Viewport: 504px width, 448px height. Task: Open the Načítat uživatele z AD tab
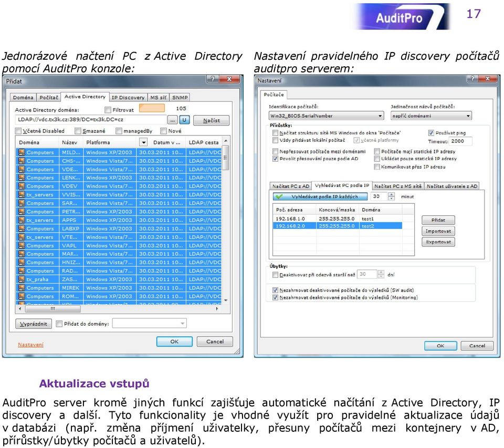(451, 186)
